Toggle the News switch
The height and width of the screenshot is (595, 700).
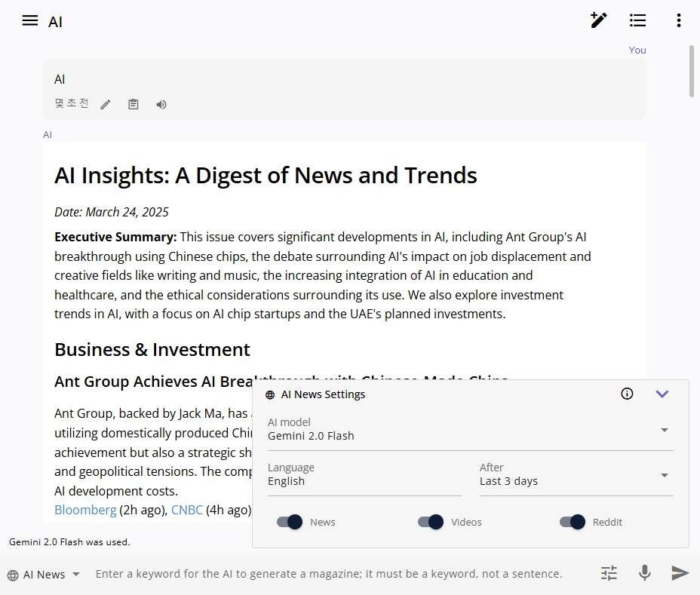[290, 522]
